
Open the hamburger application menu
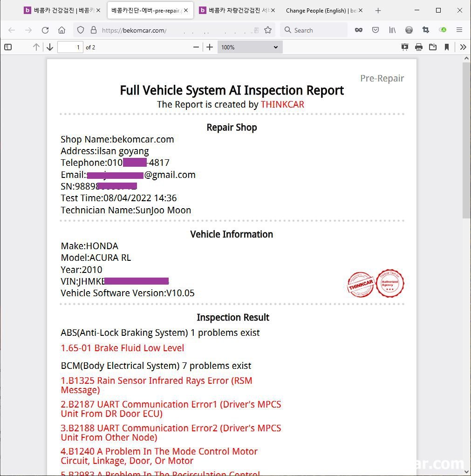(459, 30)
